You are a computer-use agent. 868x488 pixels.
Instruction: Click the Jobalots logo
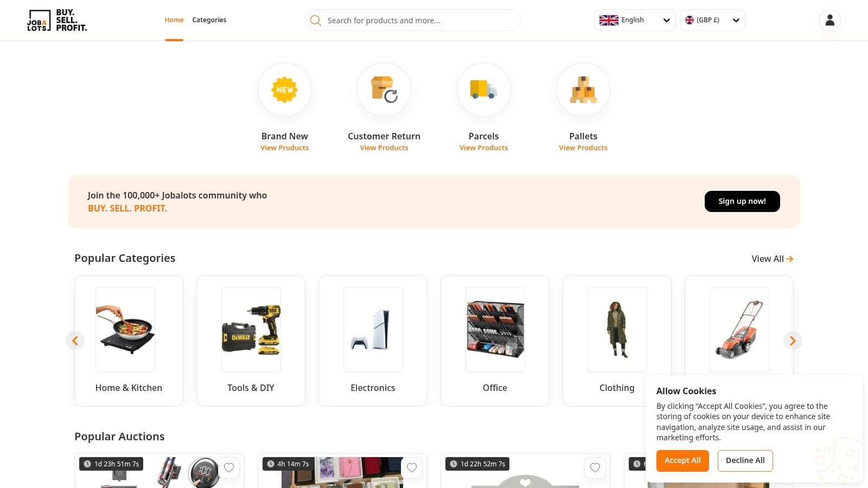57,20
